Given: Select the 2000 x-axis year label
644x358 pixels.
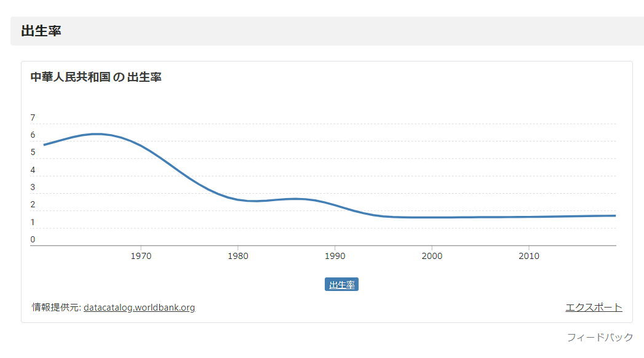Looking at the screenshot, I should pyautogui.click(x=432, y=256).
